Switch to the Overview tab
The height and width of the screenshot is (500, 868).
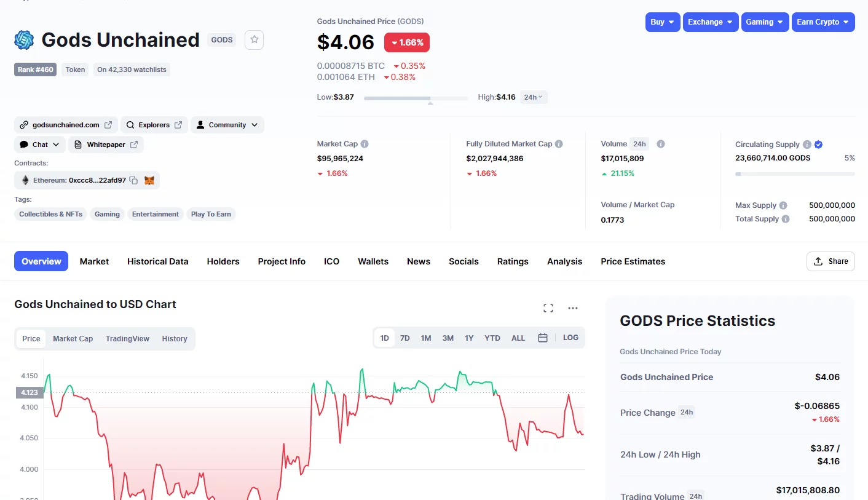(41, 261)
